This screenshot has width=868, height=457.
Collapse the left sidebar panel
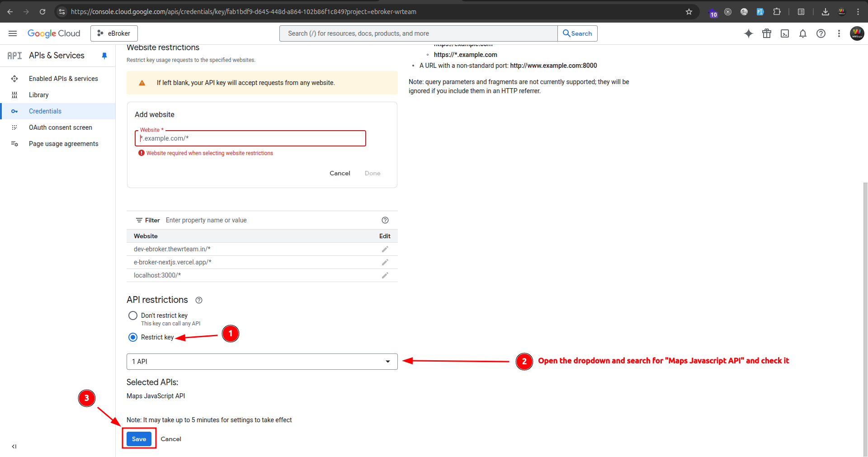14,446
